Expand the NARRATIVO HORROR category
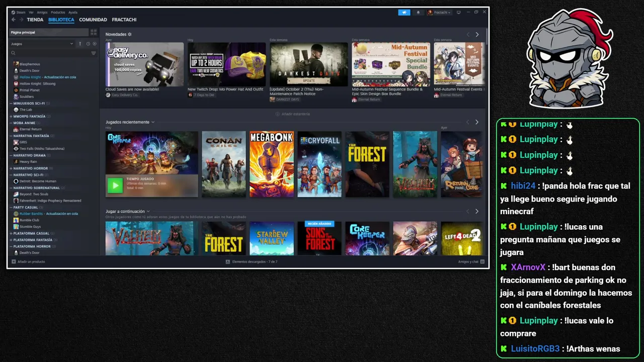 (11, 168)
